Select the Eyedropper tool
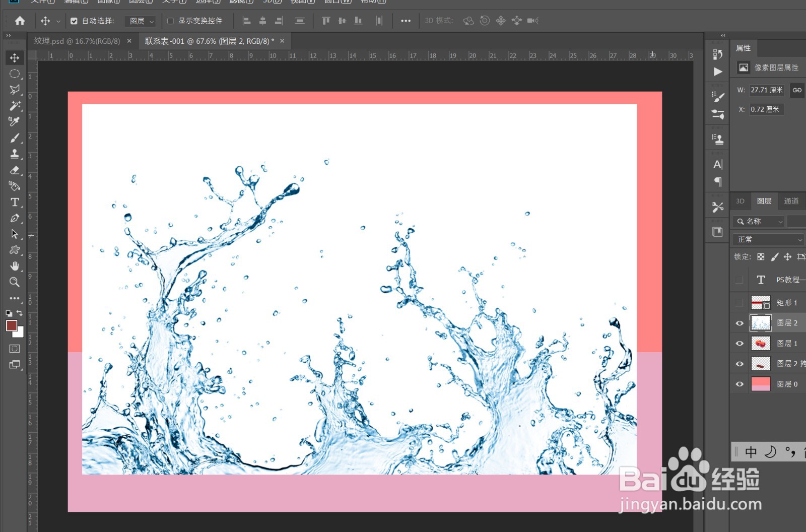 15,121
